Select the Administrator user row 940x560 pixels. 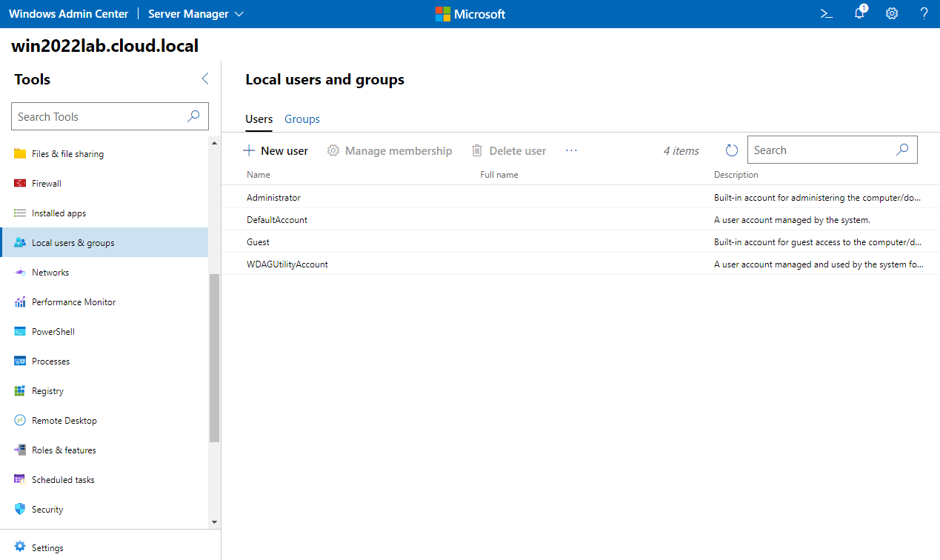[x=581, y=198]
